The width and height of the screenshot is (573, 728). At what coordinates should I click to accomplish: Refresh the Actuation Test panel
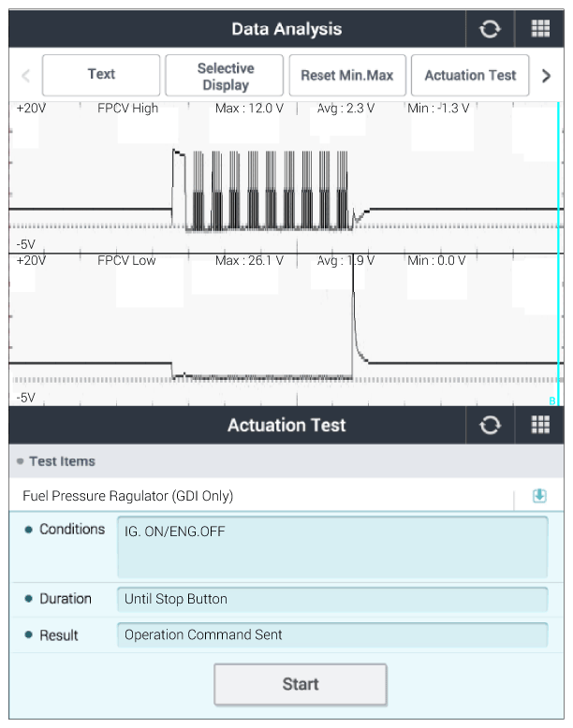(490, 425)
